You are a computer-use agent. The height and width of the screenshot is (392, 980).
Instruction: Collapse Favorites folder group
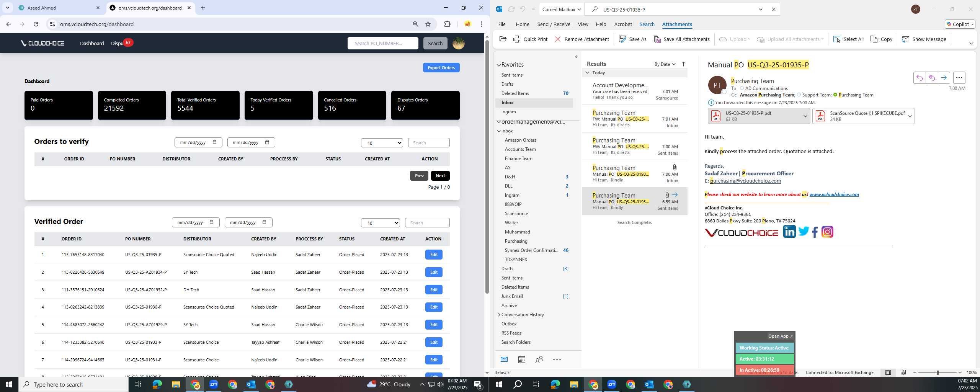point(499,65)
